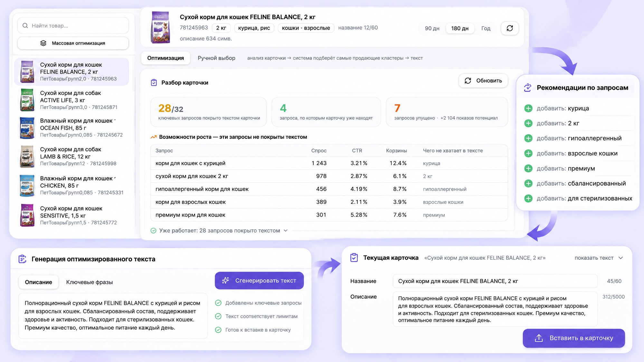Click the check icon for Текст соответствует лимитам
The height and width of the screenshot is (362, 644).
click(218, 316)
